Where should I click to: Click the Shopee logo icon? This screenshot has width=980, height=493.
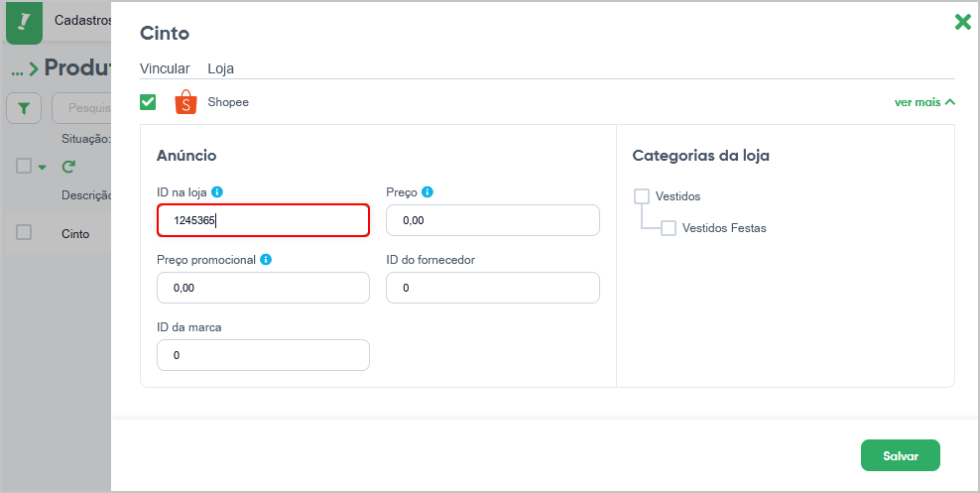(185, 102)
